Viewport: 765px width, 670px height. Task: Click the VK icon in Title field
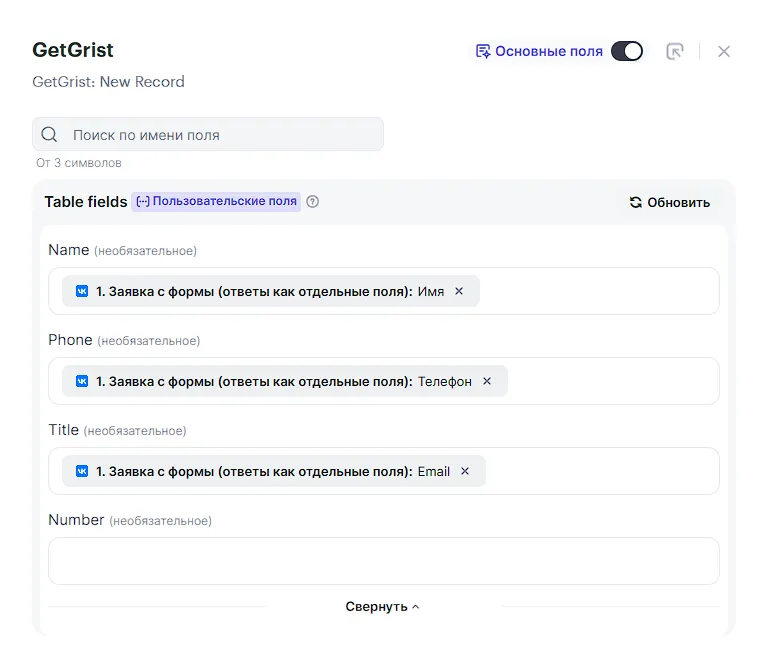[82, 471]
